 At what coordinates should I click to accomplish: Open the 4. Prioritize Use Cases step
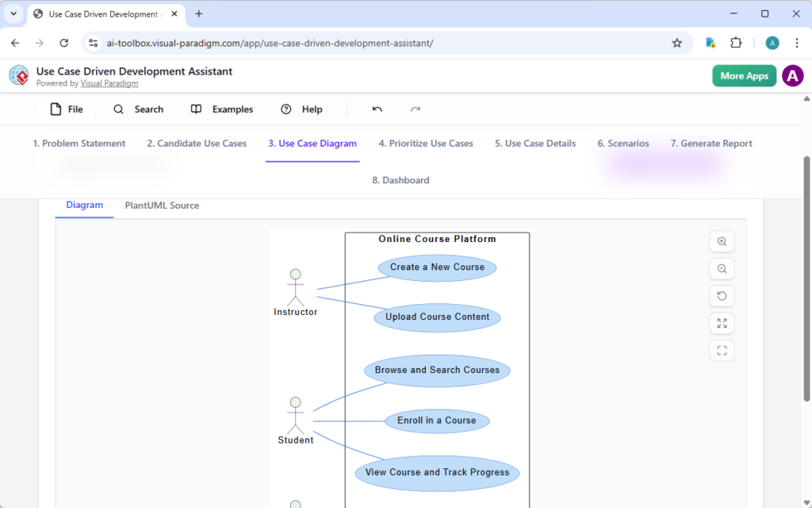(x=426, y=144)
